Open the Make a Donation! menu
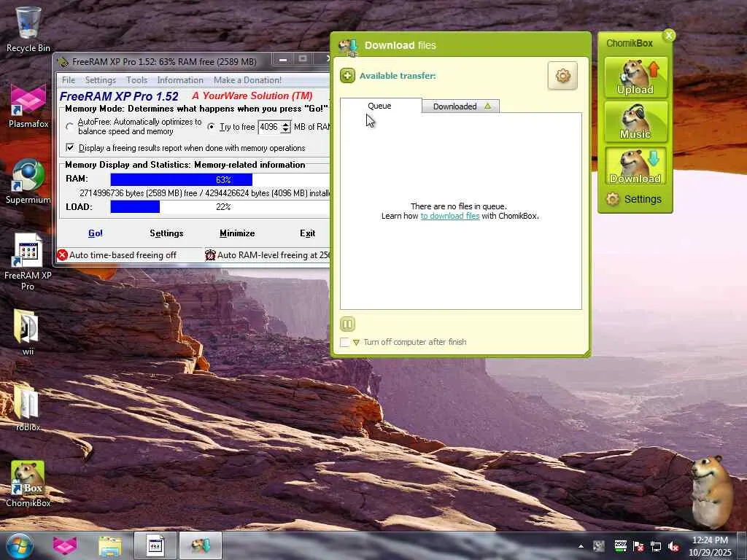 [248, 80]
